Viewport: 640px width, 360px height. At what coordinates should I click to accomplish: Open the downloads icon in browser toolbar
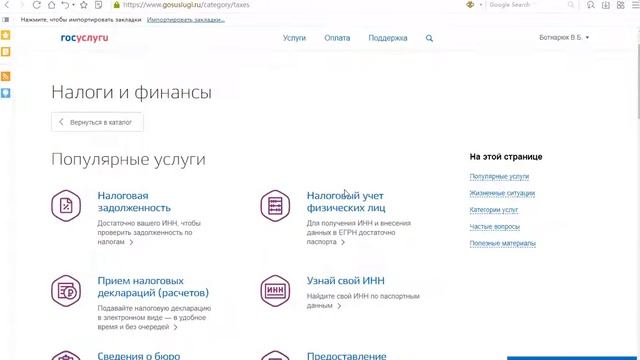[x=606, y=5]
